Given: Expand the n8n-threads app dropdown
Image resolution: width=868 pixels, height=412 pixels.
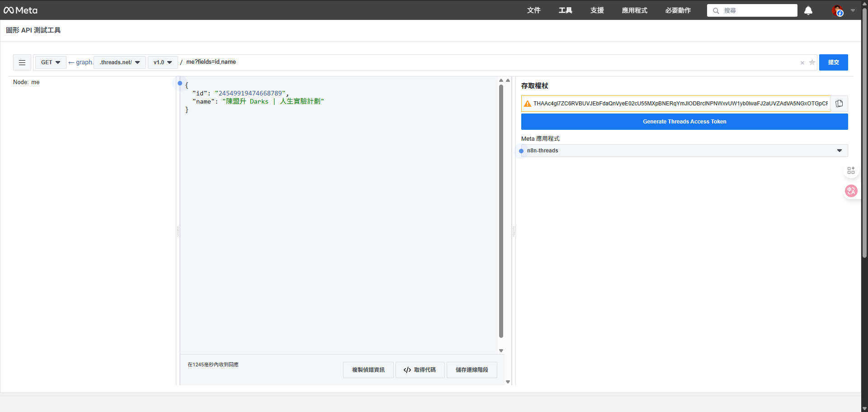Looking at the screenshot, I should point(840,151).
